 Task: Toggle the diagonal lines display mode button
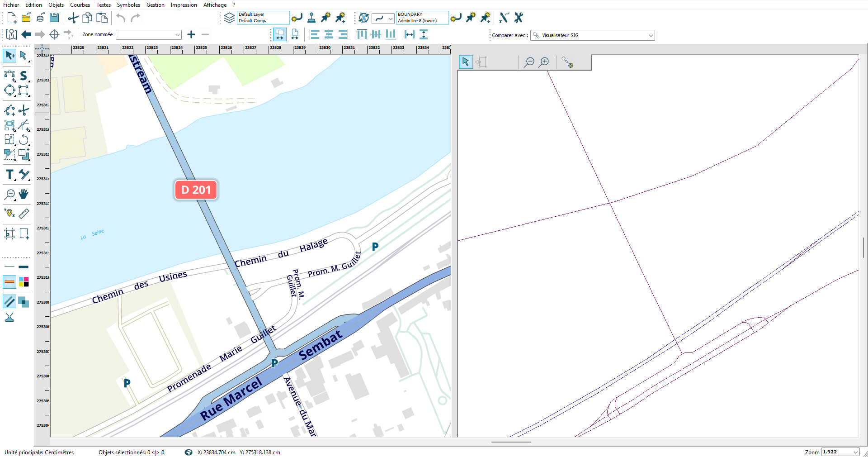coord(9,301)
